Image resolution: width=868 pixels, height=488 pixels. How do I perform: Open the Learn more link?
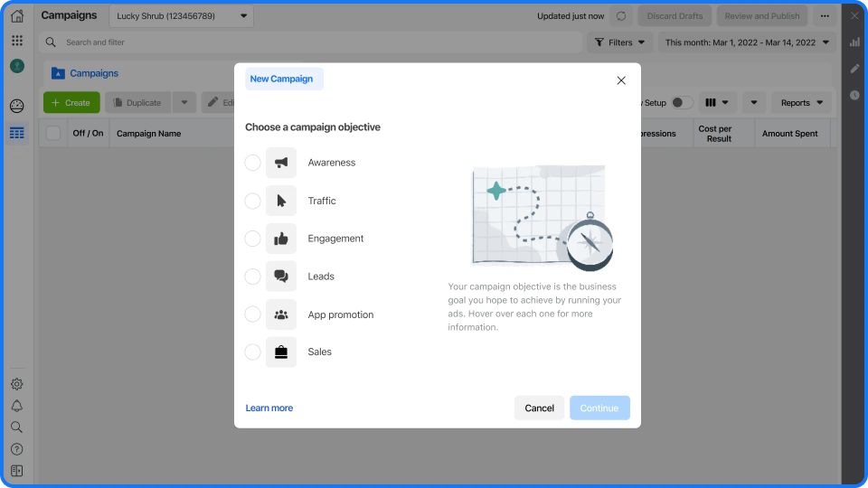pyautogui.click(x=269, y=408)
